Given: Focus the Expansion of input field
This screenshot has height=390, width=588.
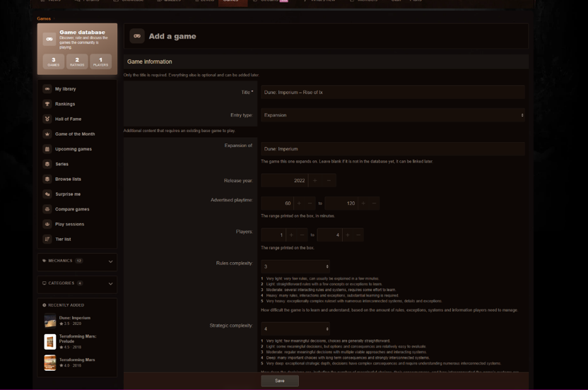Looking at the screenshot, I should 393,149.
